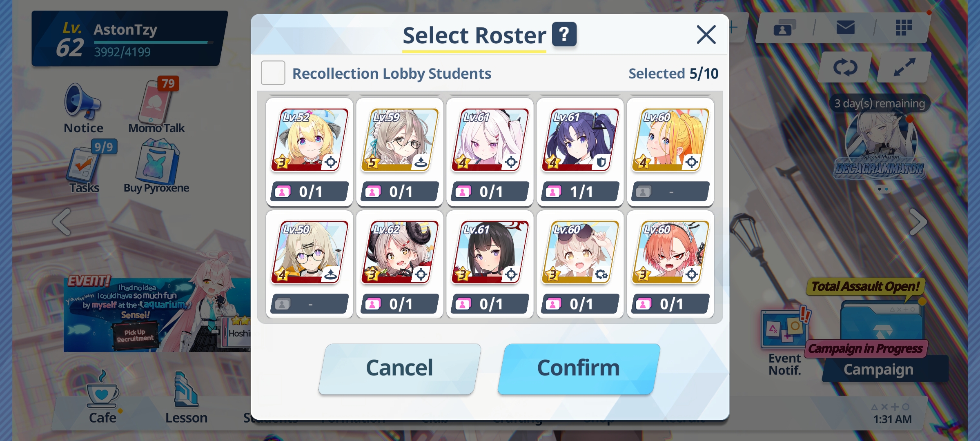
Task: Click the swap lobby character arrows icon
Action: (845, 67)
